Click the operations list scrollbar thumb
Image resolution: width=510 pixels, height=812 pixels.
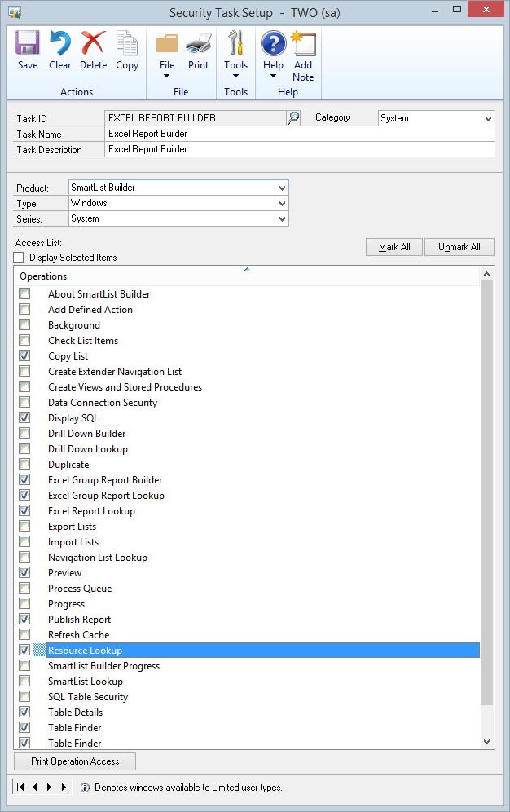(x=486, y=492)
